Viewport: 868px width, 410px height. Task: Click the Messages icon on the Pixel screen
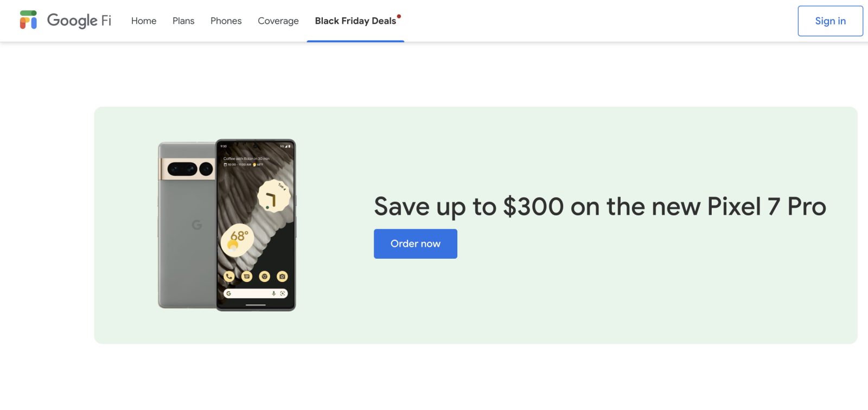click(x=247, y=277)
